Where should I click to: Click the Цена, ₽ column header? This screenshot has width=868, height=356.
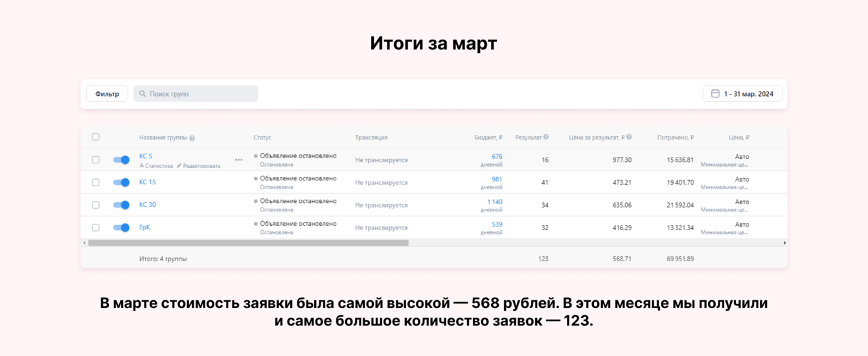click(738, 137)
